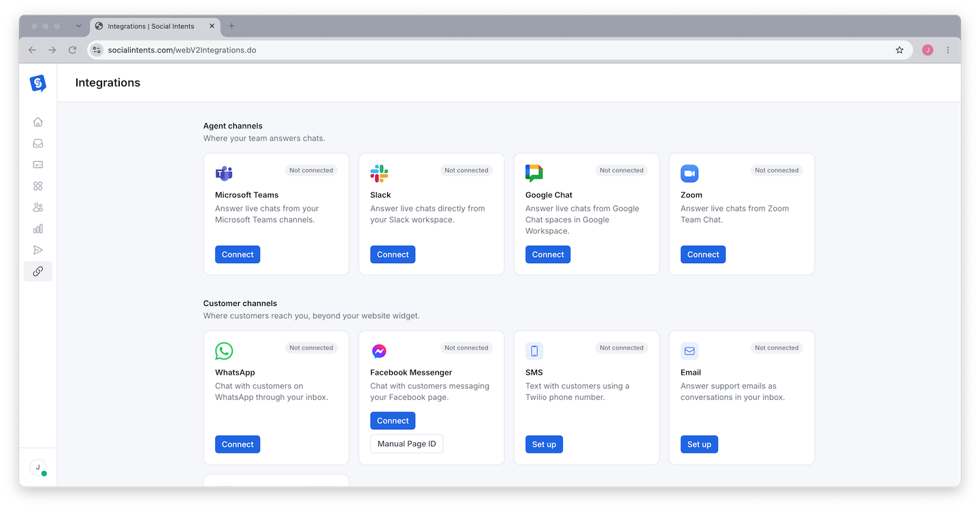Close the Integrations browser tab
The height and width of the screenshot is (510, 980).
(212, 26)
